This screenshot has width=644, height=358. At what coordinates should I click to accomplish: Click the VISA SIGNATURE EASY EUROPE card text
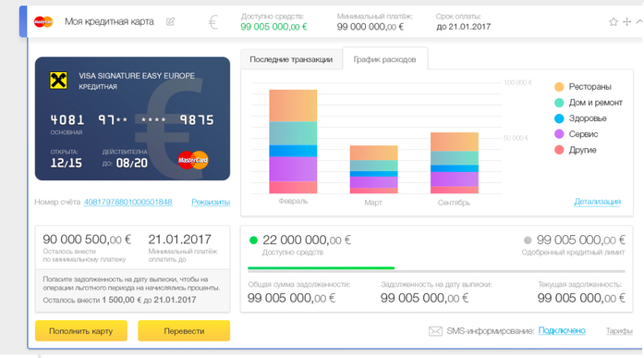(x=137, y=76)
